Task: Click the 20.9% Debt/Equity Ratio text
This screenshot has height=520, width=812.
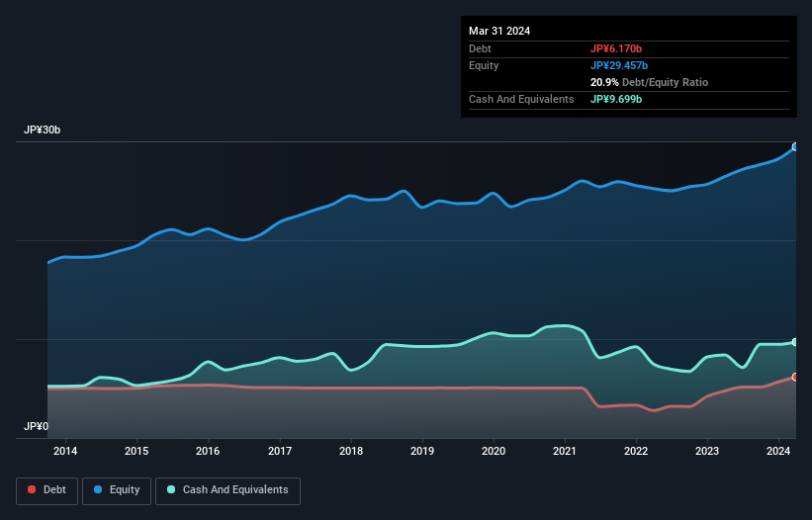Action: [x=649, y=82]
